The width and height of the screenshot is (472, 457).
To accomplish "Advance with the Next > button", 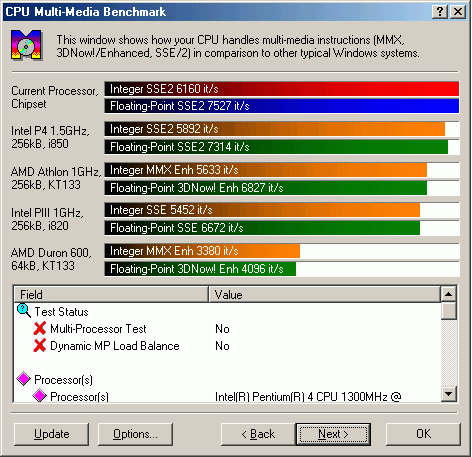I will tap(333, 434).
